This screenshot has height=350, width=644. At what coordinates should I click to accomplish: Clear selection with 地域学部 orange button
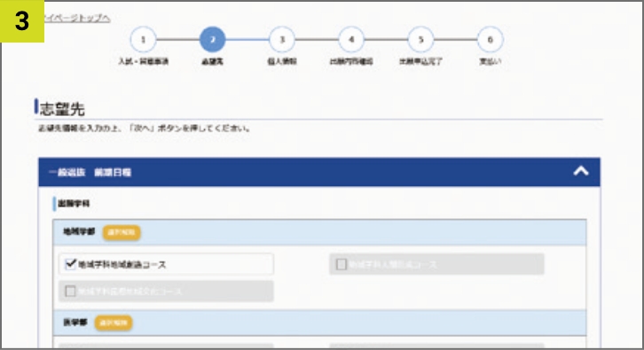click(122, 232)
